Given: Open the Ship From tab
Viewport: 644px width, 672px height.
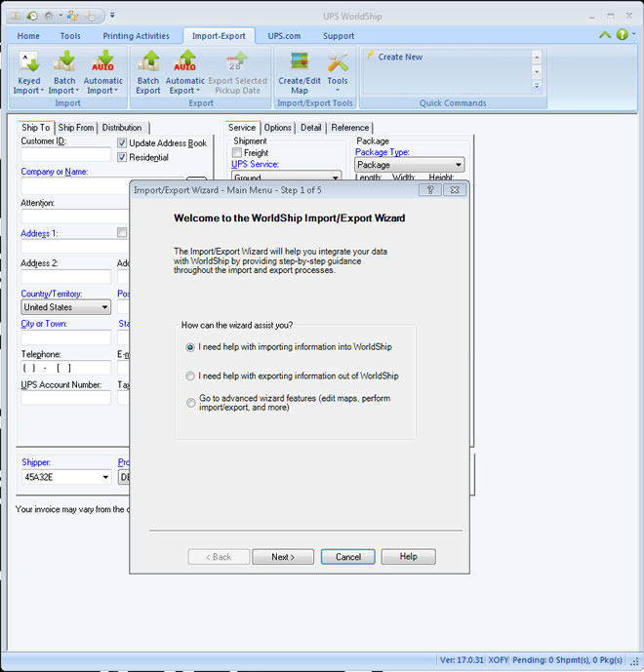Looking at the screenshot, I should click(76, 128).
